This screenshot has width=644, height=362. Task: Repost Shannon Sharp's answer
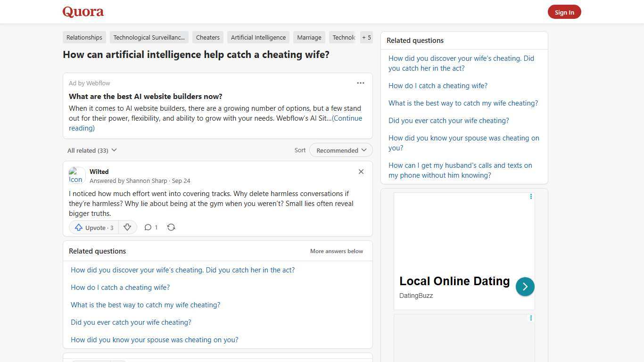click(171, 227)
